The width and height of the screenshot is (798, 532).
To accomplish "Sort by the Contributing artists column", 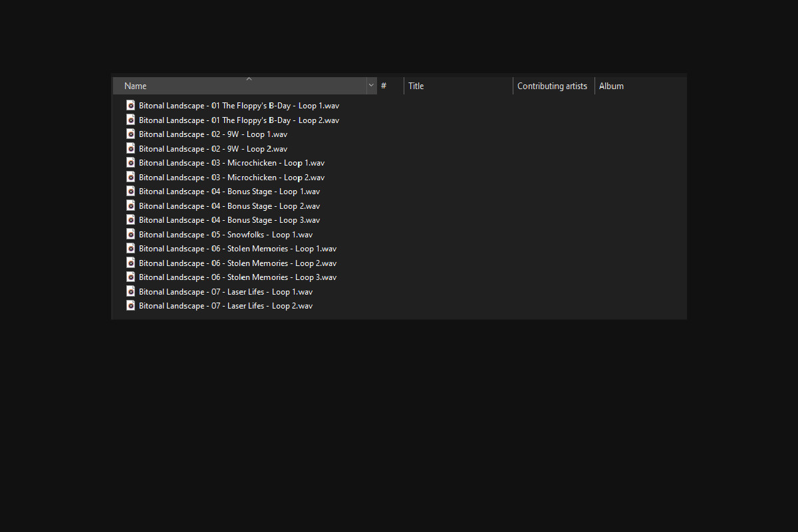I will coord(553,86).
